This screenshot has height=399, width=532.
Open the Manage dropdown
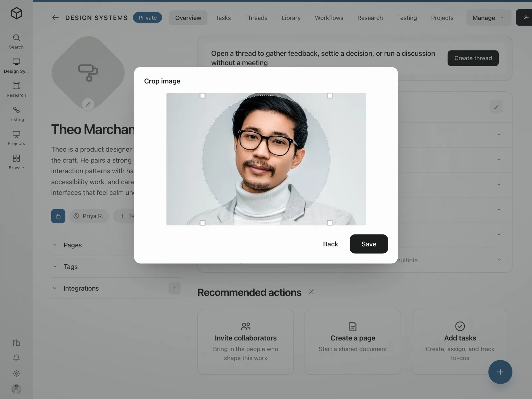488,18
